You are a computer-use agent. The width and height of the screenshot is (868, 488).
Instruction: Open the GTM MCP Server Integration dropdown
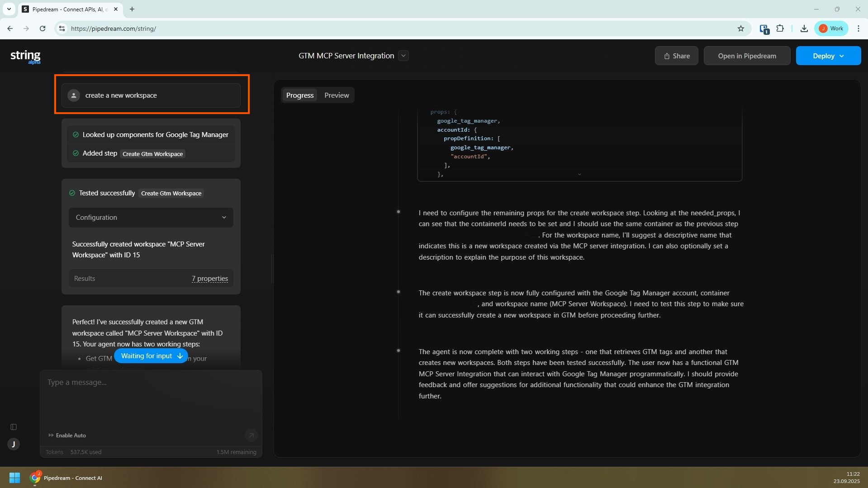tap(403, 56)
